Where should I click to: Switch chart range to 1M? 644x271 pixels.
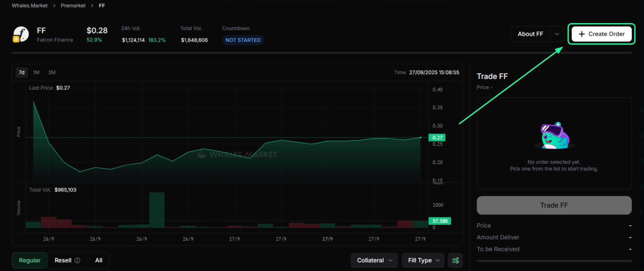[36, 73]
